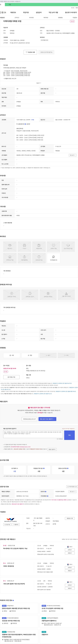
Task: Click the 근로계약 blue link in 고용 형태
Action: 33,120
